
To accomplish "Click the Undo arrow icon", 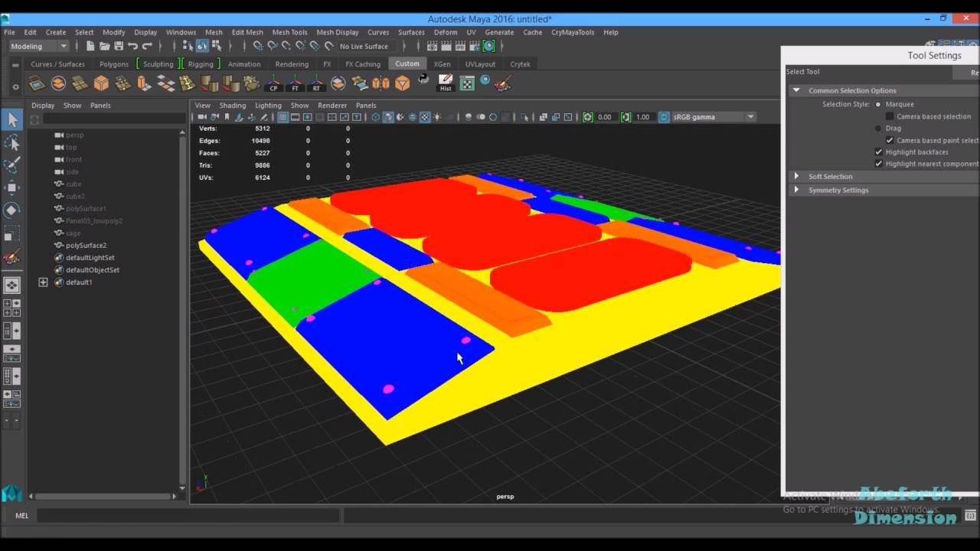I will (133, 46).
